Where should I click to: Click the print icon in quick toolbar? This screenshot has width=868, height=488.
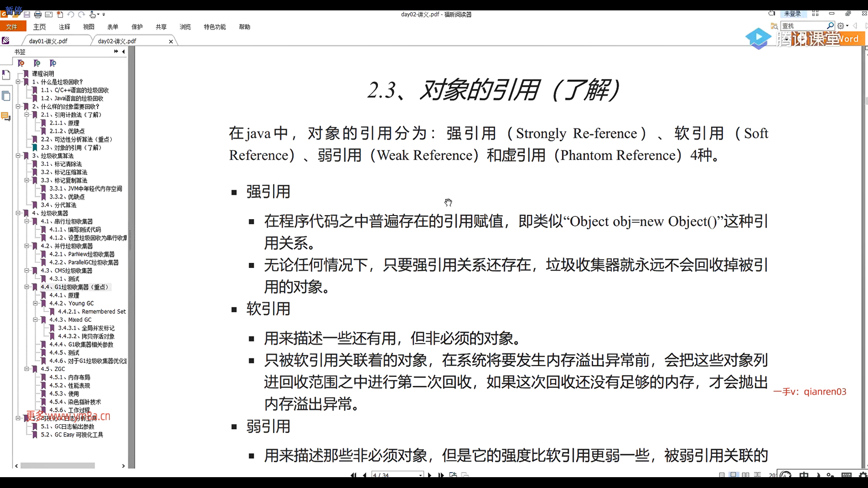click(38, 14)
